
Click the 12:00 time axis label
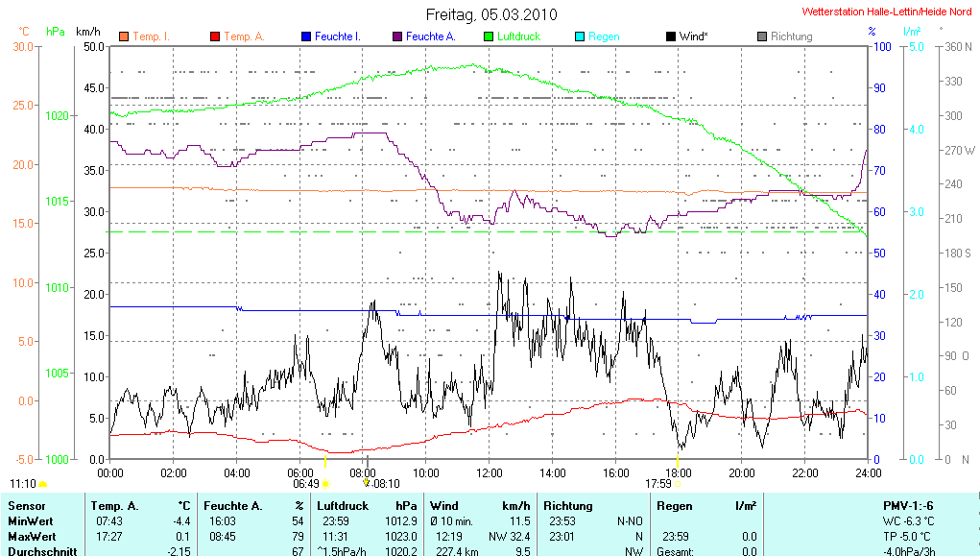pos(490,472)
